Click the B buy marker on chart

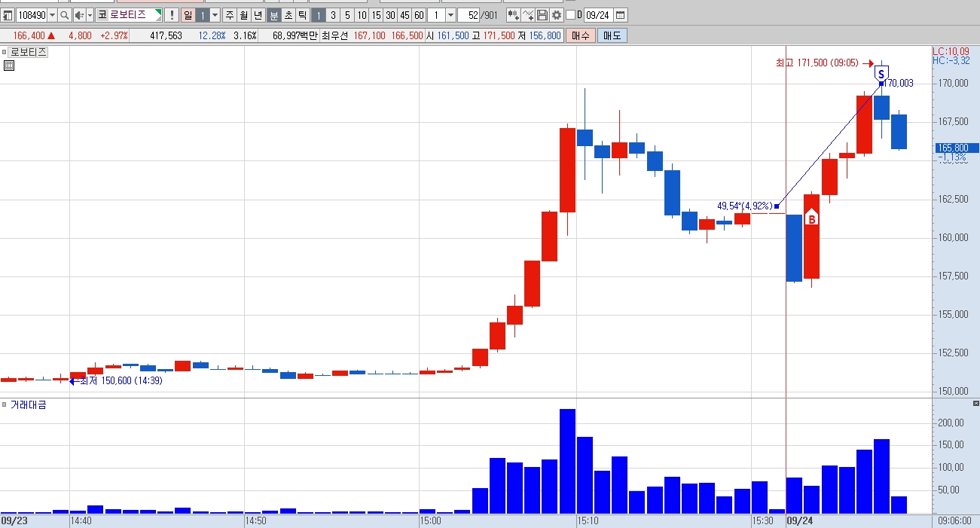point(811,218)
